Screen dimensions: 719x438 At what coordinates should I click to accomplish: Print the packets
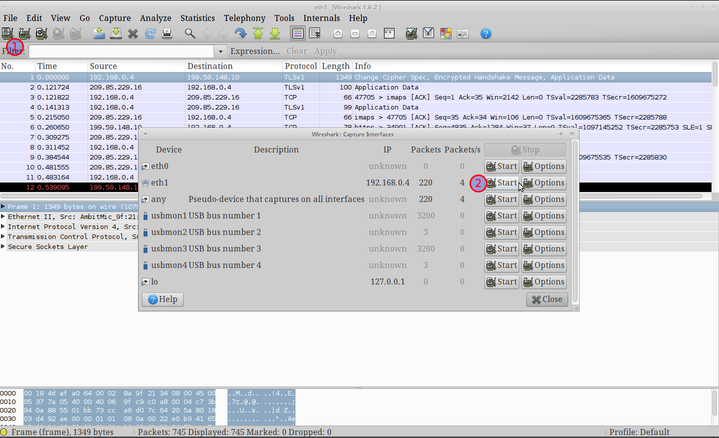[x=167, y=33]
